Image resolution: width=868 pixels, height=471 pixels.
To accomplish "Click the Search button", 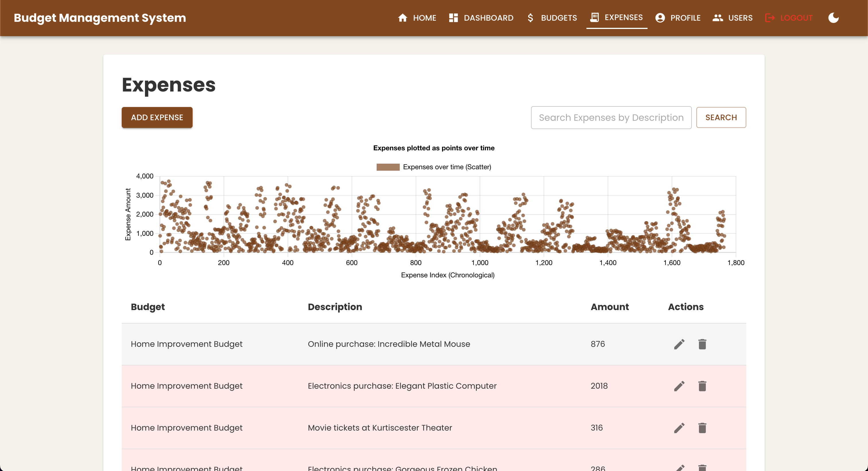I will tap(721, 118).
